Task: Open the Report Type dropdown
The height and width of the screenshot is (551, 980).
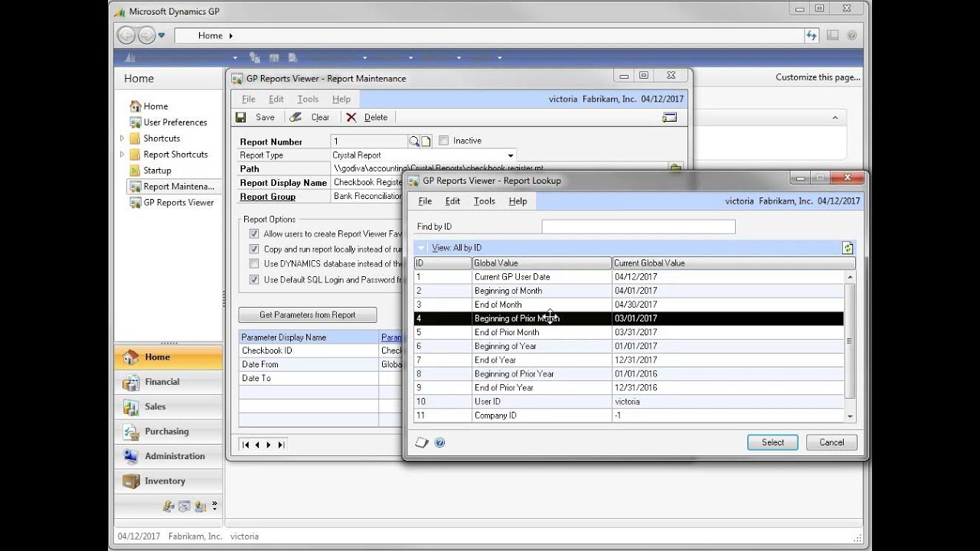Action: [x=511, y=155]
